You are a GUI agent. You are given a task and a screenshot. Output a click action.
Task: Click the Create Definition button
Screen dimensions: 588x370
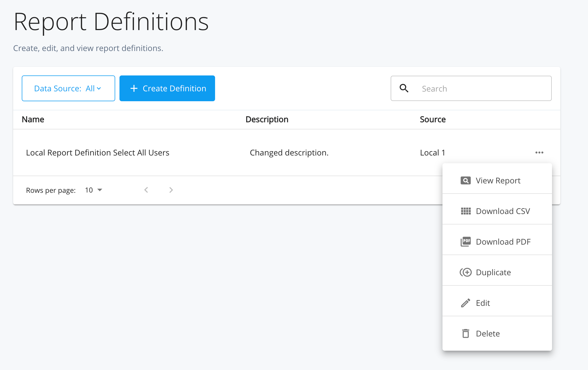pos(167,88)
